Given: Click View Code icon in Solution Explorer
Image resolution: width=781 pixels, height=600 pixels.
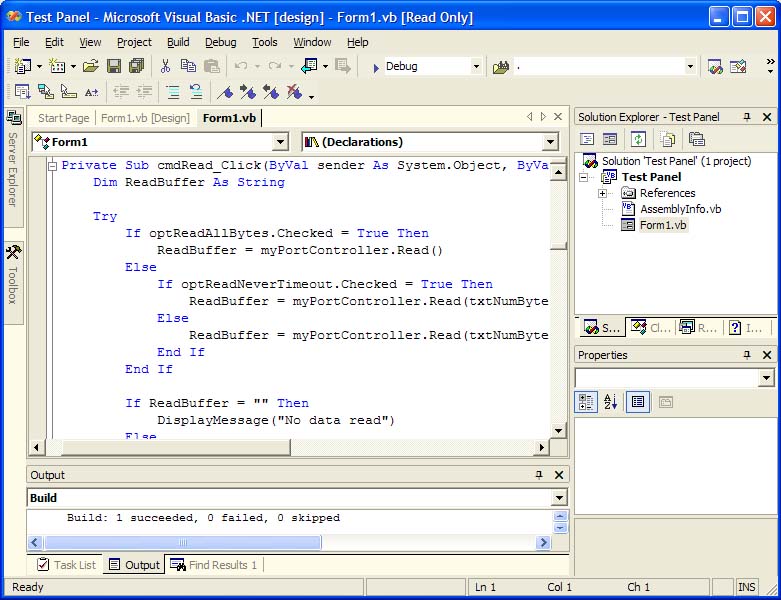Looking at the screenshot, I should tap(587, 139).
